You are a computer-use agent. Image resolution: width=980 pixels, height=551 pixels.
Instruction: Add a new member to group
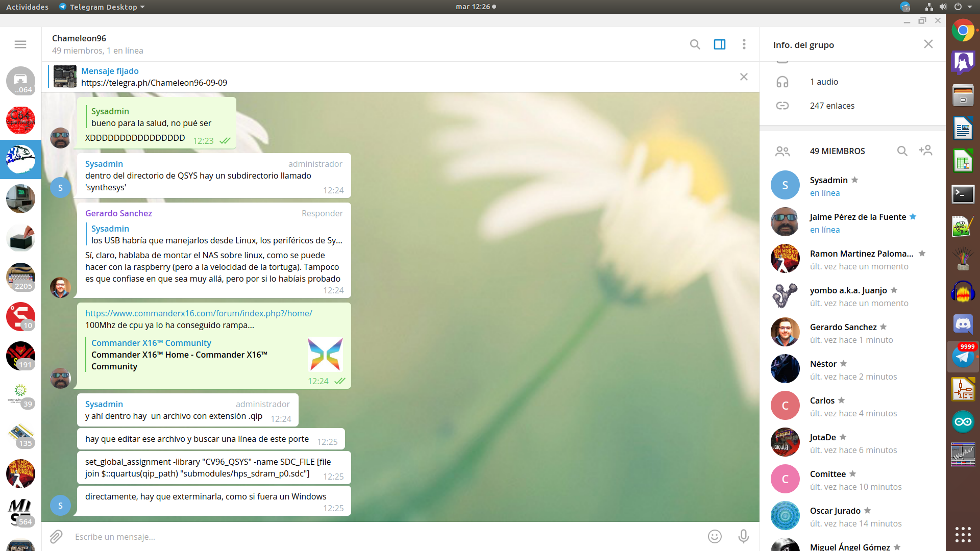(925, 151)
